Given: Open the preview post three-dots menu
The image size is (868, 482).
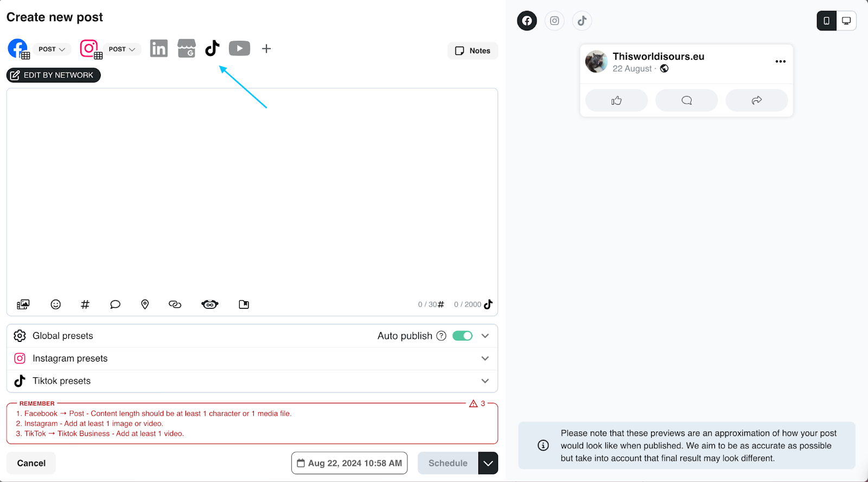Looking at the screenshot, I should (781, 61).
